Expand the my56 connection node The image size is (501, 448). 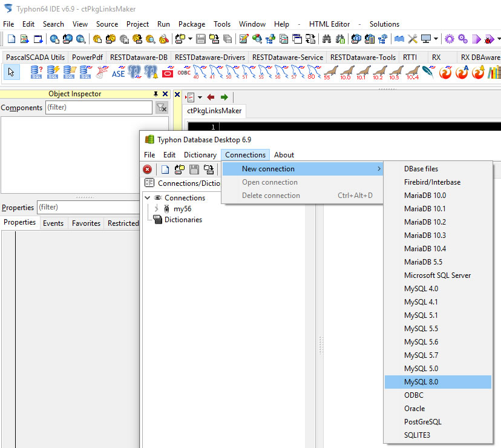pyautogui.click(x=156, y=209)
